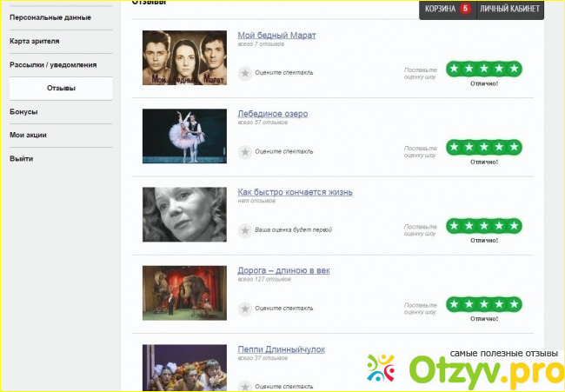Go to Рассылки / уведомления section

(53, 64)
